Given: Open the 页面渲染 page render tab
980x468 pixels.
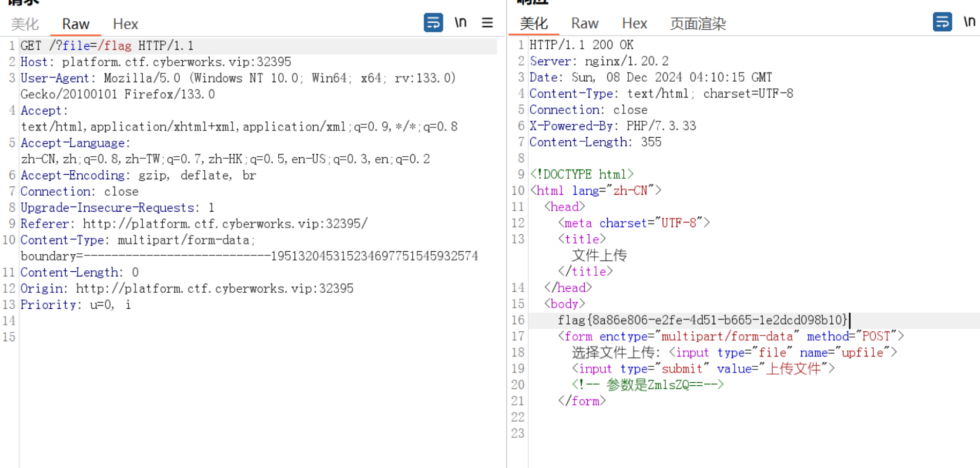Looking at the screenshot, I should pyautogui.click(x=697, y=23).
